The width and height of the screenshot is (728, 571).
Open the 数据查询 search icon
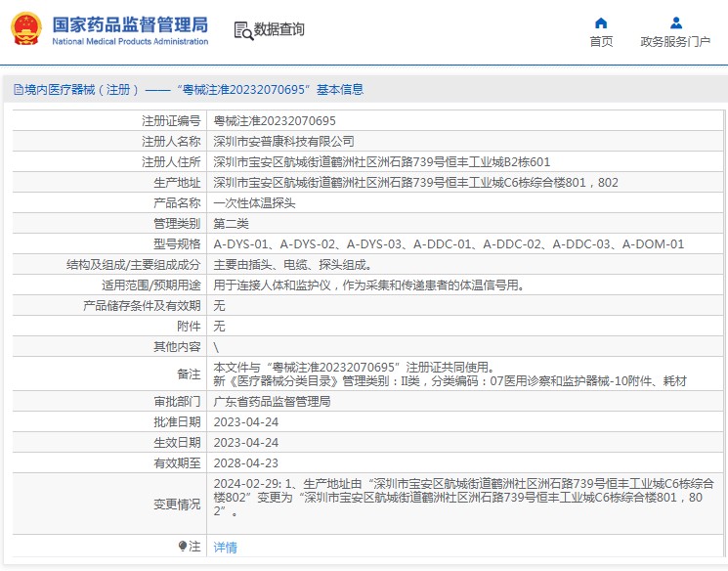[x=243, y=30]
